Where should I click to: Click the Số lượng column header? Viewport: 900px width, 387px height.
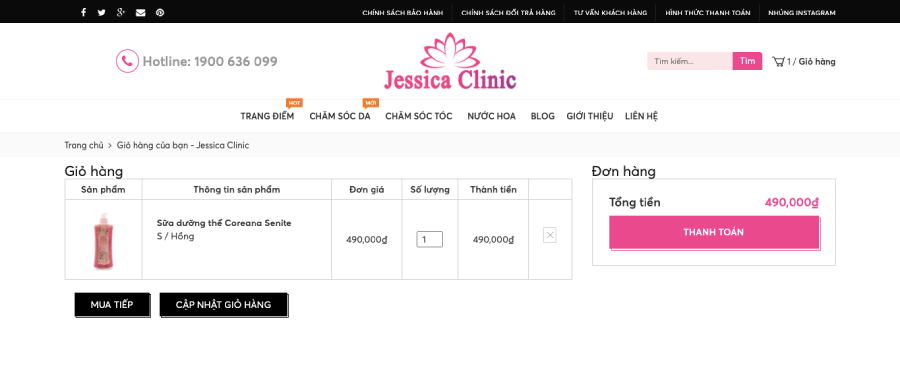(x=430, y=189)
